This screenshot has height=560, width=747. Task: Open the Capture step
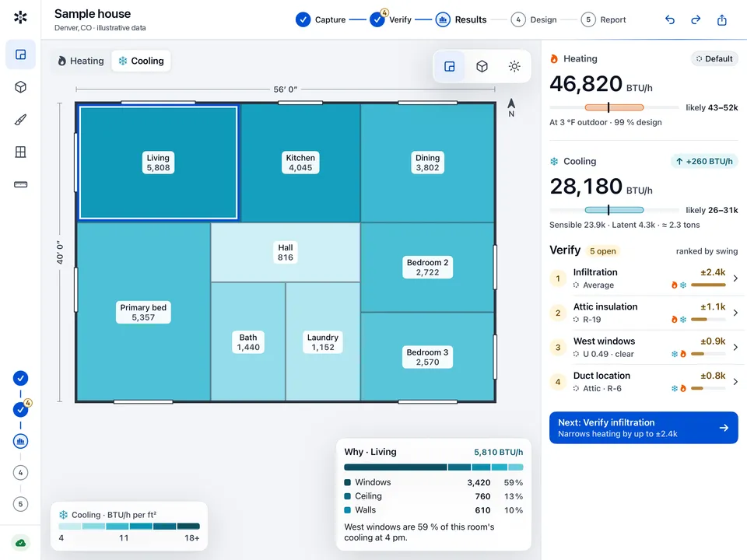321,19
